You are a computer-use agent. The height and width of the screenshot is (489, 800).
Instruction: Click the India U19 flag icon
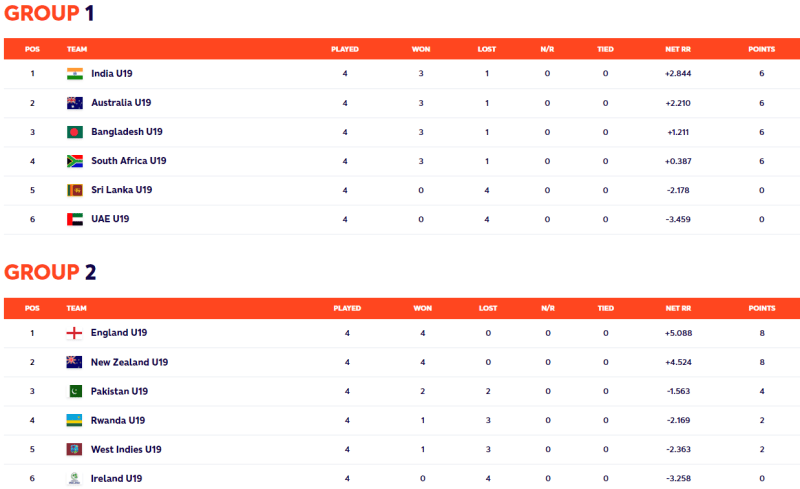(x=75, y=73)
